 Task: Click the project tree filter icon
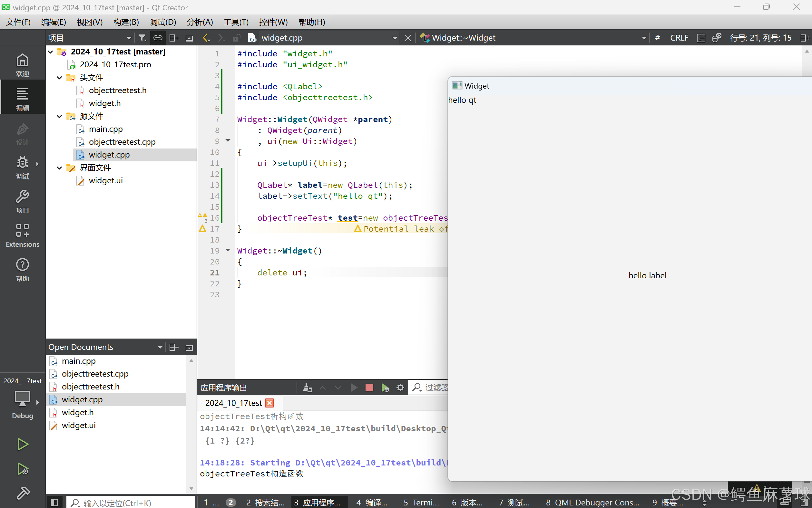coord(142,38)
